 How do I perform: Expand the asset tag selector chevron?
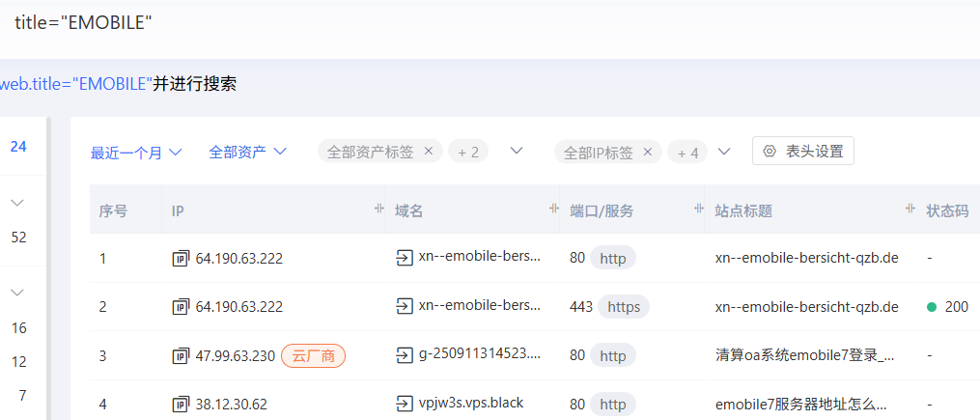(517, 151)
